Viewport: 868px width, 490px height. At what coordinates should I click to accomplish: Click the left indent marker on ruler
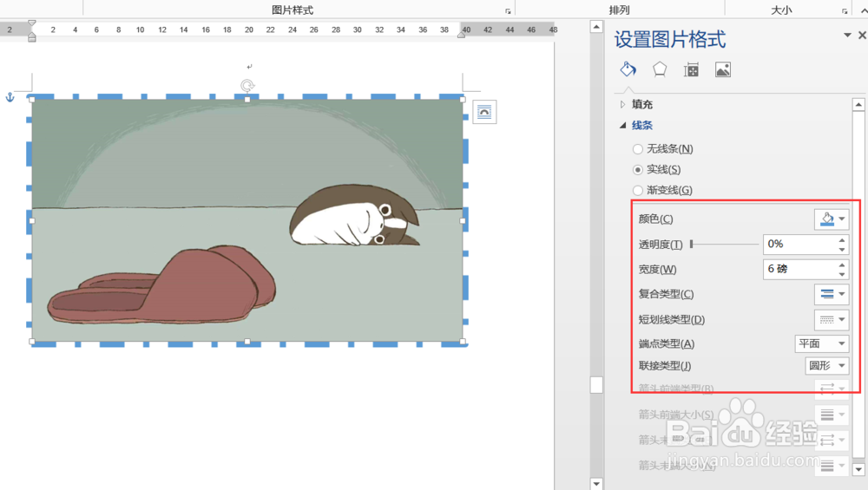pyautogui.click(x=32, y=37)
